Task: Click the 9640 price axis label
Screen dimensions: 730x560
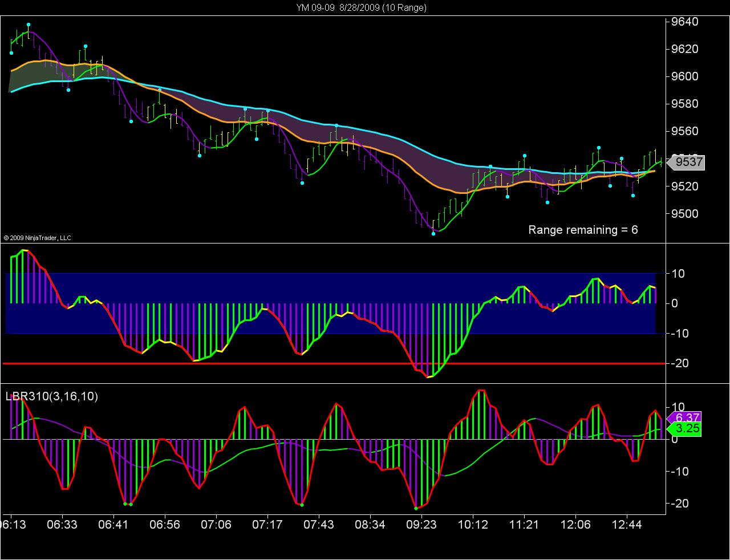Action: [686, 22]
